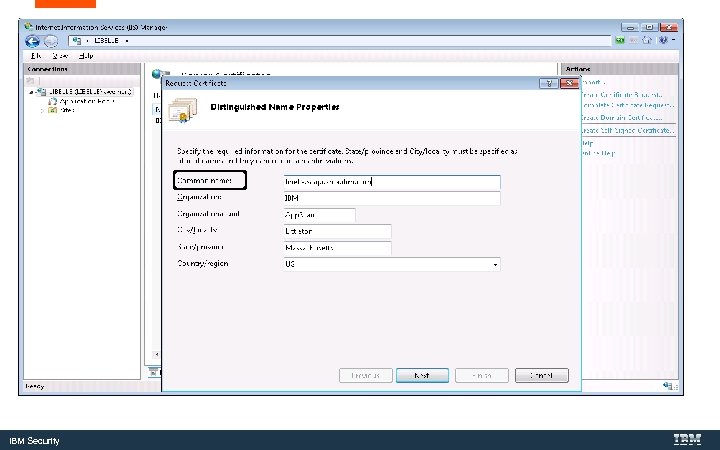Screen dimensions: 720x450
Task: Click the Forward navigation arrow
Action: (x=51, y=41)
